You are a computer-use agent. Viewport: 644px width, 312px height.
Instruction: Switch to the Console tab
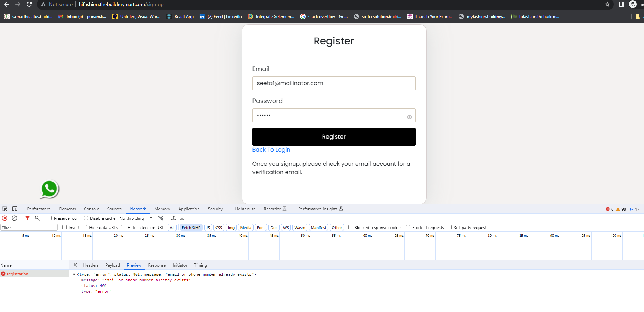(x=92, y=209)
